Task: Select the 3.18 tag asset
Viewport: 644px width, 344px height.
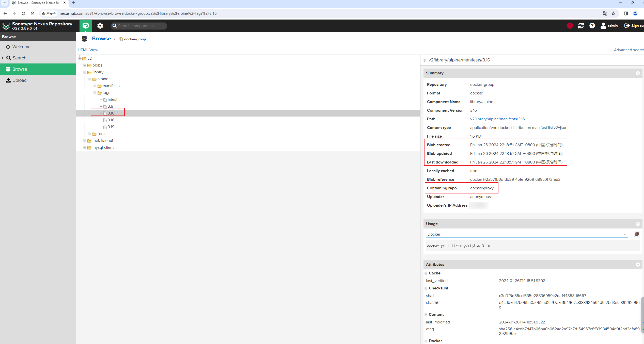Action: tap(111, 120)
